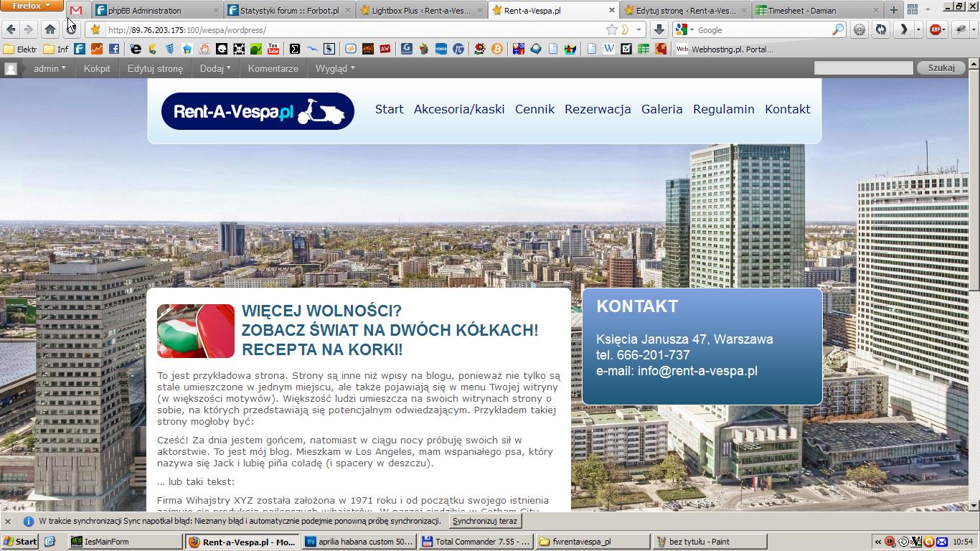The width and height of the screenshot is (980, 551).
Task: Open the orange Firefox menu button
Action: pyautogui.click(x=32, y=6)
